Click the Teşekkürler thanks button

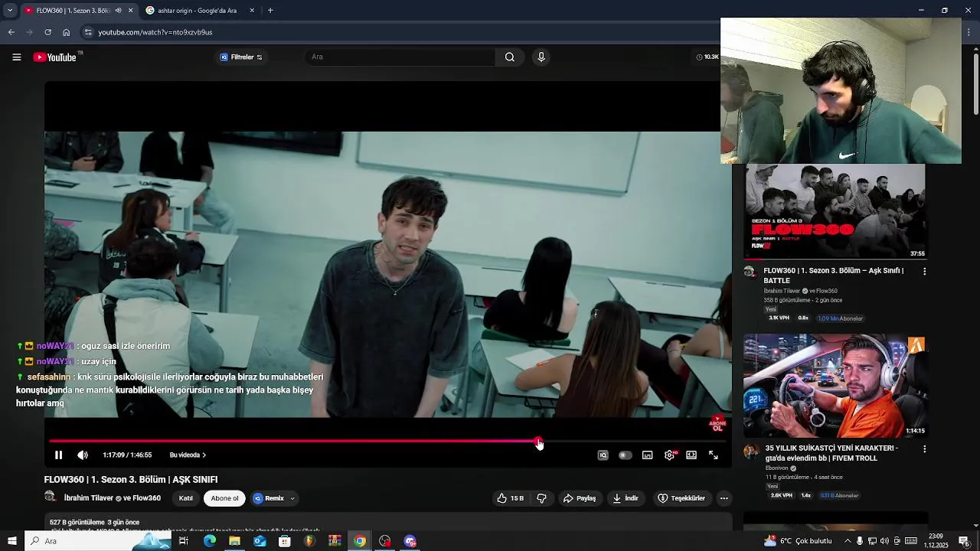coord(681,498)
